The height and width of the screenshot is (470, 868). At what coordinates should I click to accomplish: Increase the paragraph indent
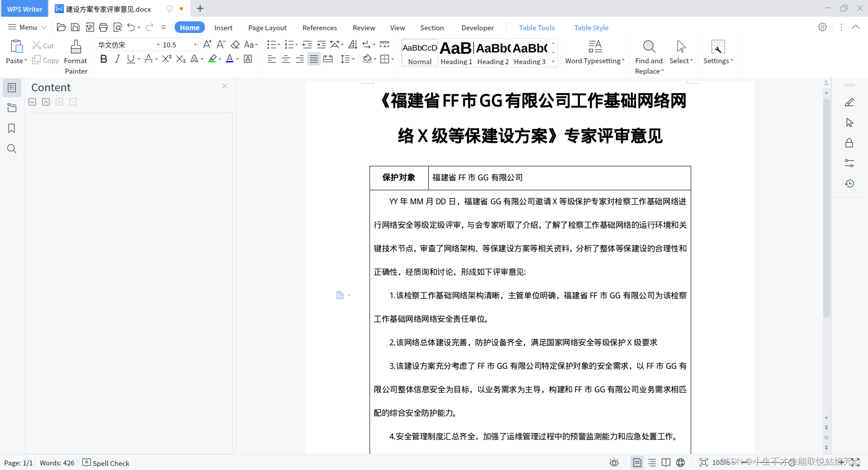(321, 44)
